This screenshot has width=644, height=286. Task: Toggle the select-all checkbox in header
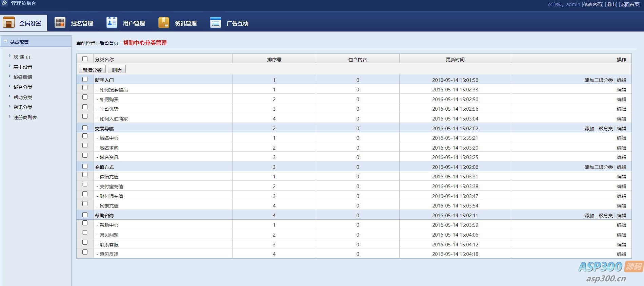(x=85, y=59)
